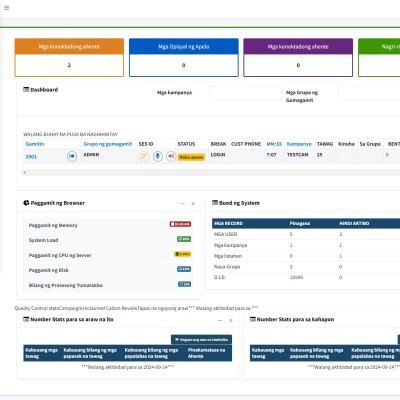
Task: Click the CUST PHONE column header
Action: coord(246,144)
